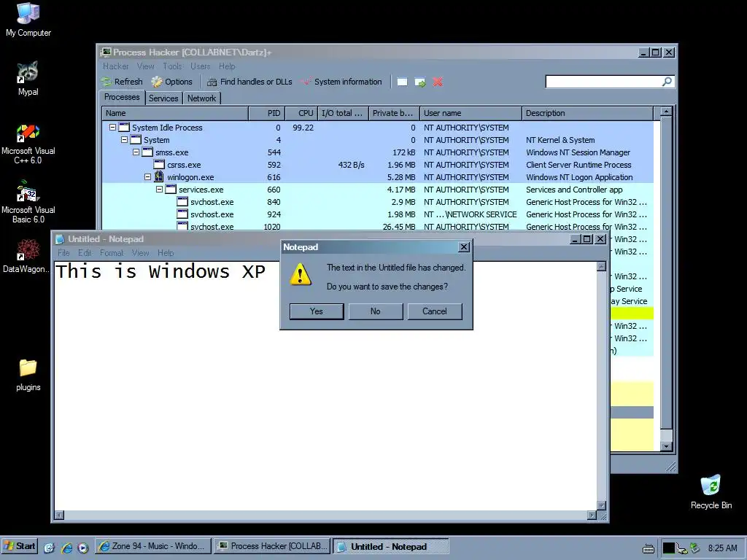747x560 pixels.
Task: Click the warning icon in Notepad dialog
Action: click(301, 276)
